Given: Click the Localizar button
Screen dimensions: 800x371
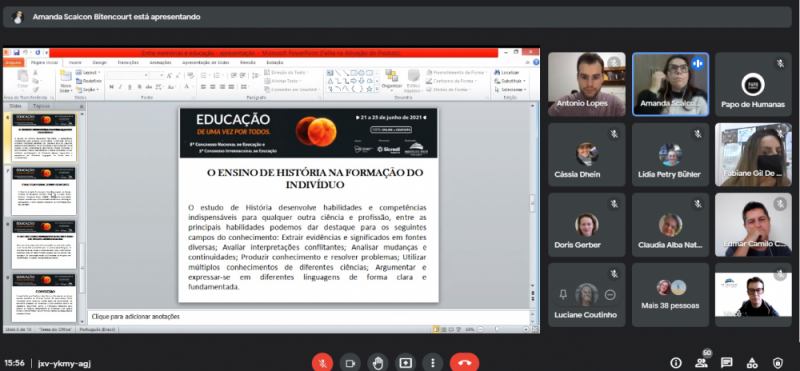Looking at the screenshot, I should [x=507, y=72].
